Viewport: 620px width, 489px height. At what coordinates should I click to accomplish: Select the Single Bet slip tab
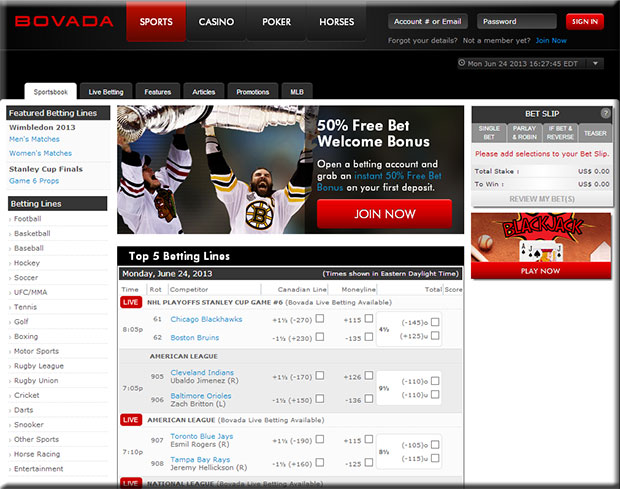(x=489, y=133)
